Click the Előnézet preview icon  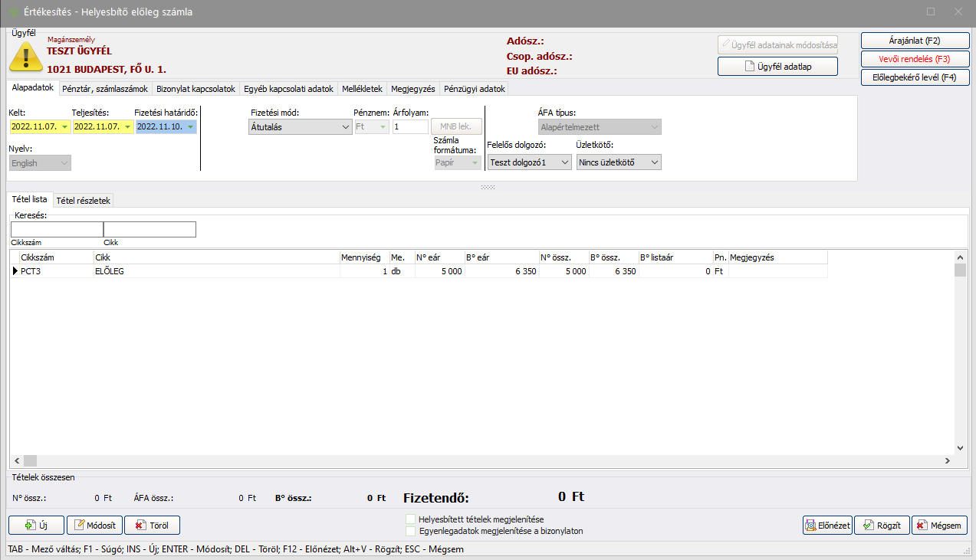810,526
